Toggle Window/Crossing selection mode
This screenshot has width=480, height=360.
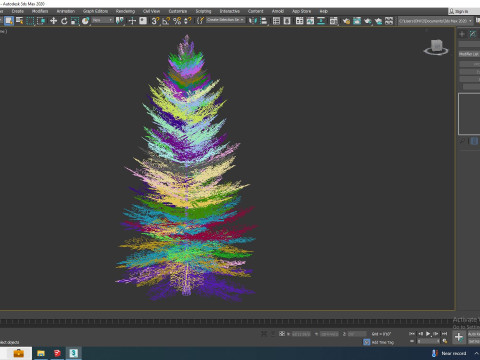coord(41,21)
